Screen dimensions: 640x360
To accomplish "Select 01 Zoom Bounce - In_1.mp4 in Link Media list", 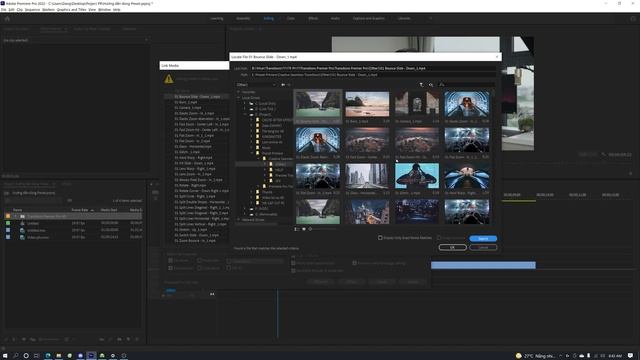I will pyautogui.click(x=195, y=240).
